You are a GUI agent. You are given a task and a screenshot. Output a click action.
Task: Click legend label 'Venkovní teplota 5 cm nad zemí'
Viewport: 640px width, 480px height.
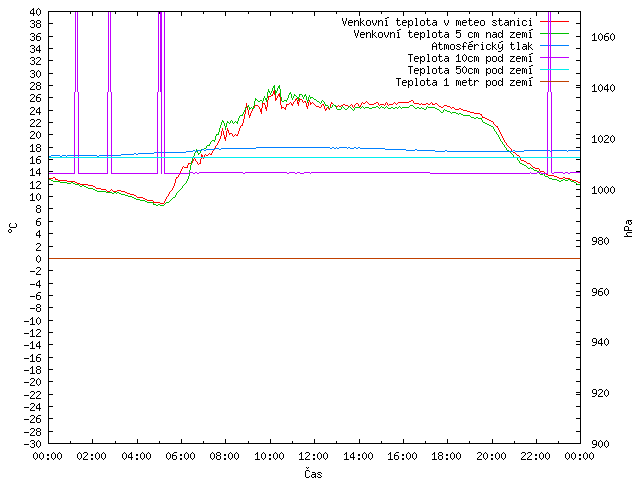coord(443,34)
